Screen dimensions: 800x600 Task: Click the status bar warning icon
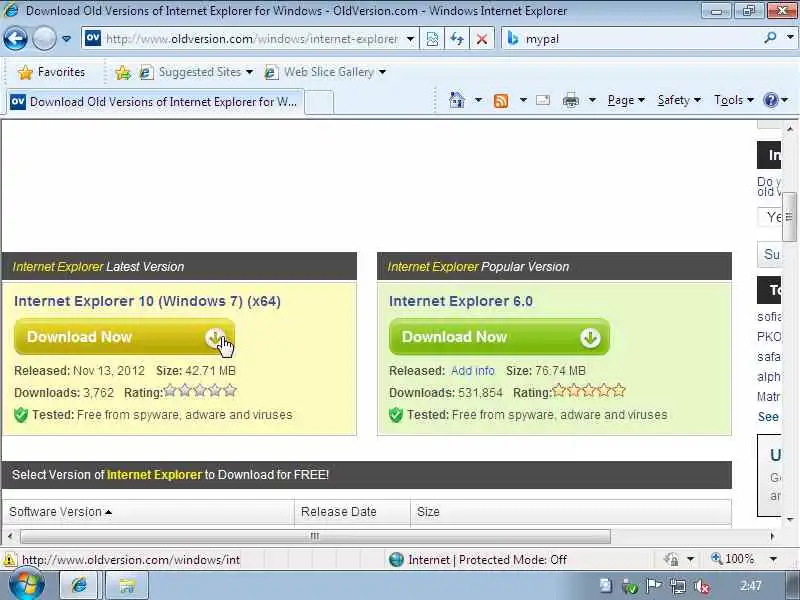(x=9, y=560)
